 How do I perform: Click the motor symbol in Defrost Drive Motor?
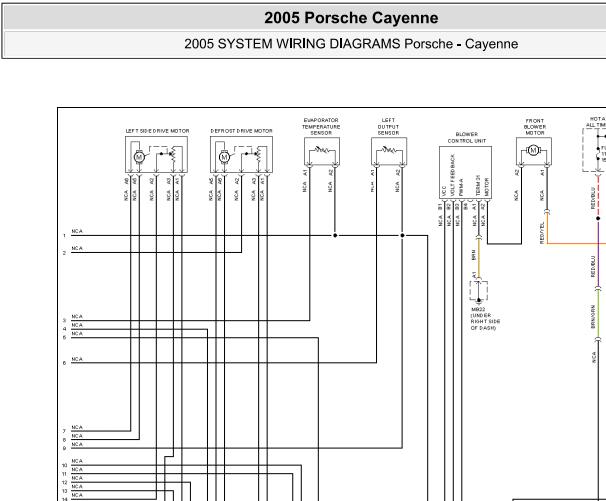[x=225, y=157]
